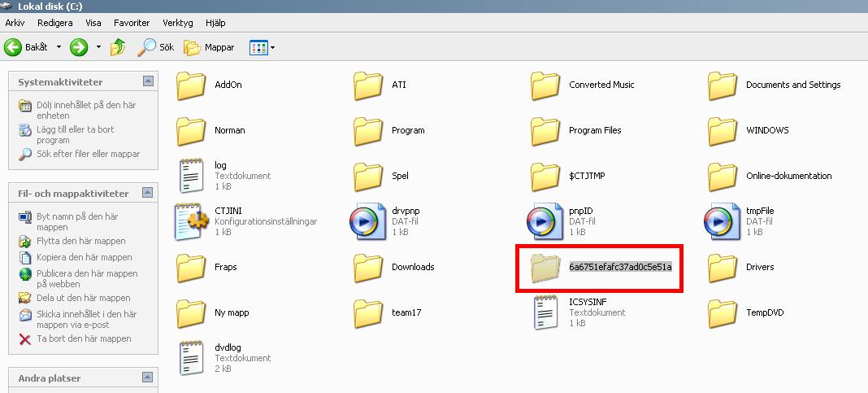
Task: Open the Arkiv menu
Action: [15, 23]
